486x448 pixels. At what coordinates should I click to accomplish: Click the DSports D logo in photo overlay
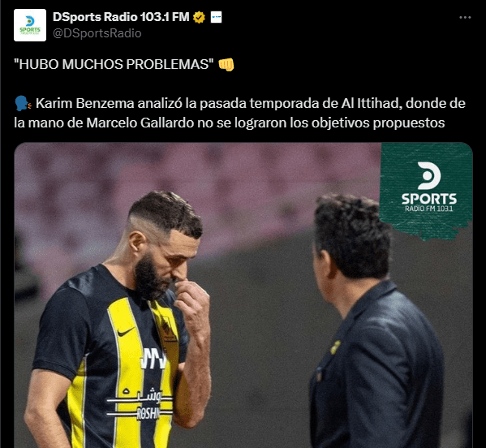(x=429, y=175)
